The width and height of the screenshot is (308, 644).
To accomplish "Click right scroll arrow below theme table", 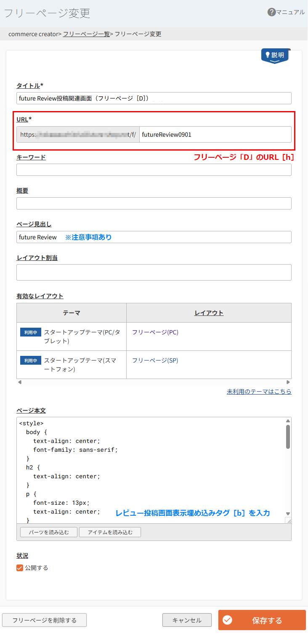I will click(x=288, y=382).
